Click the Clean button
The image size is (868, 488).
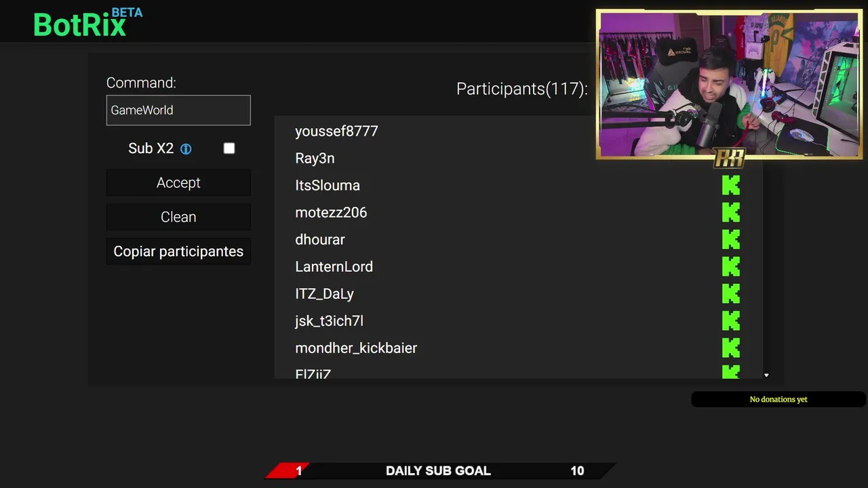[178, 217]
